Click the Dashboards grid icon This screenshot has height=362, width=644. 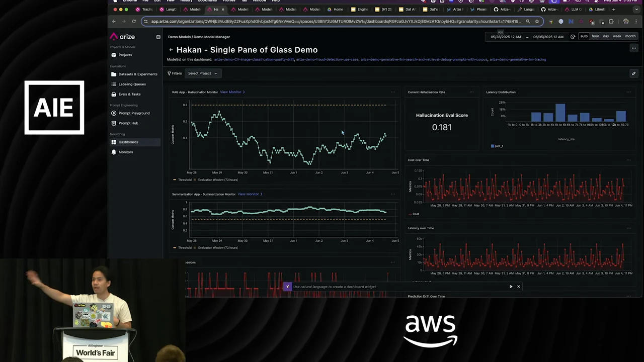pyautogui.click(x=114, y=142)
